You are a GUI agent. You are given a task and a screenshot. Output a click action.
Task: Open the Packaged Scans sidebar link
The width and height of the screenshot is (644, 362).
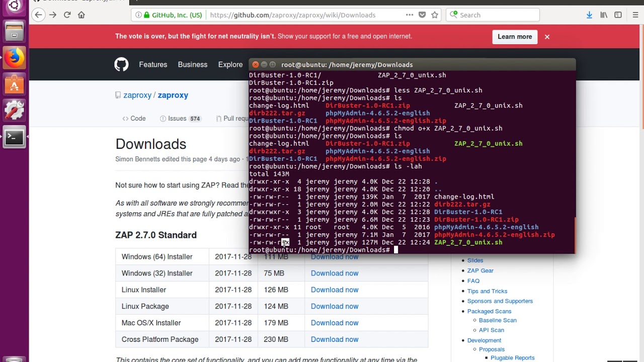[x=489, y=311]
